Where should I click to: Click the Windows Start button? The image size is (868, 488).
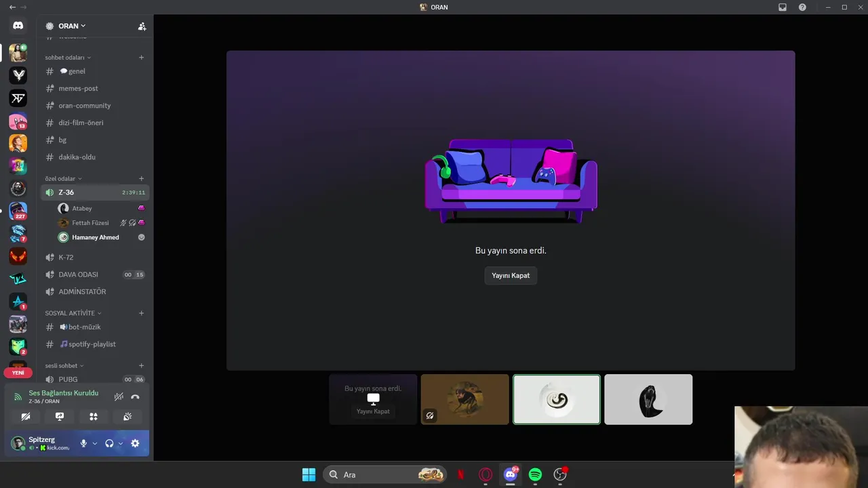(x=309, y=474)
